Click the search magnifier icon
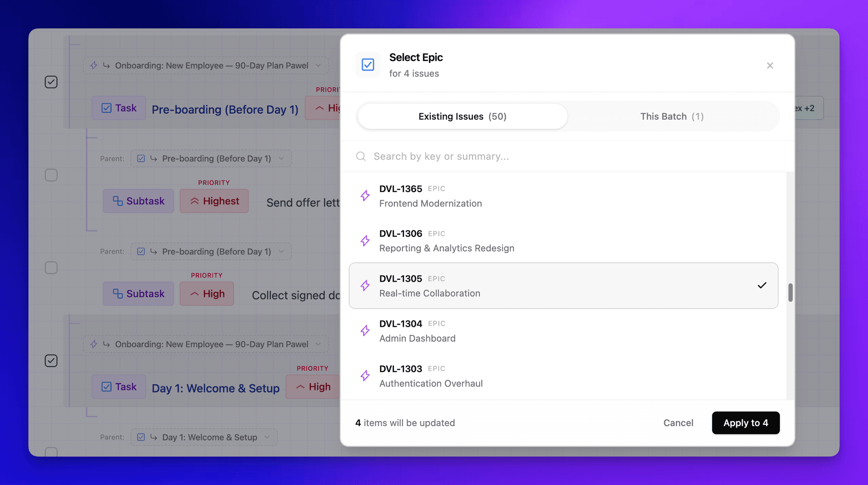 coord(361,156)
